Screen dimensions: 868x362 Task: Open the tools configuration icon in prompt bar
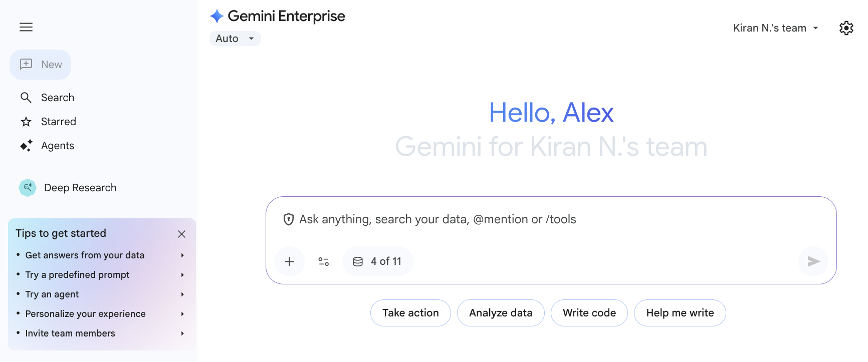323,261
